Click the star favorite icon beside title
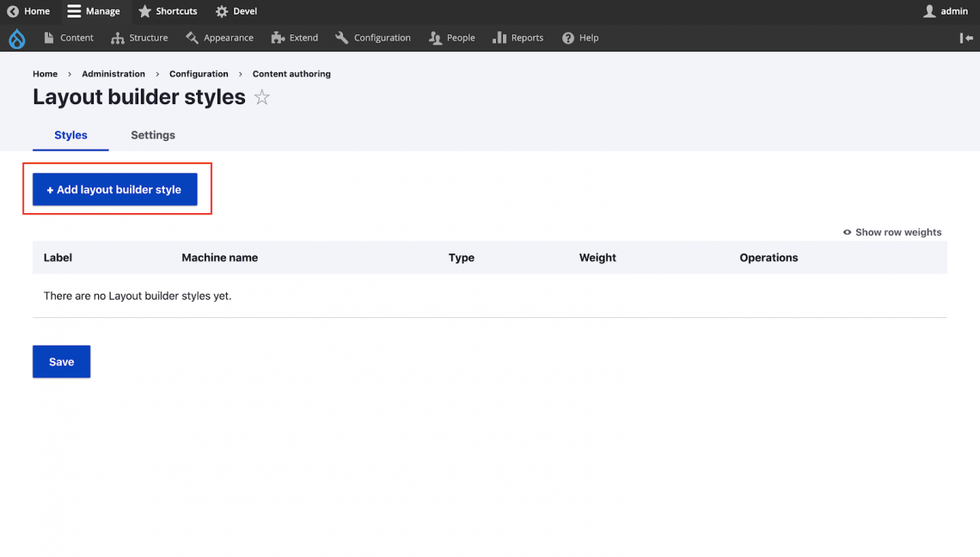The width and height of the screenshot is (980, 557). tap(262, 98)
